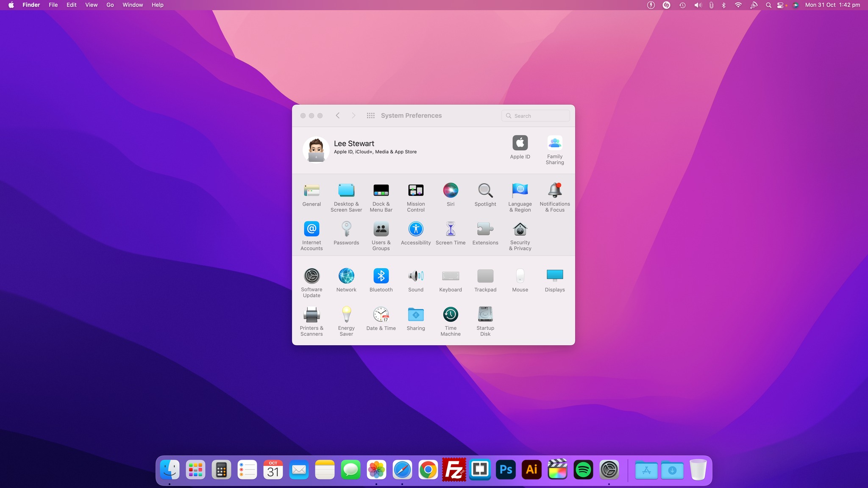Image resolution: width=868 pixels, height=488 pixels.
Task: Open the volume menu bar control
Action: pos(698,5)
